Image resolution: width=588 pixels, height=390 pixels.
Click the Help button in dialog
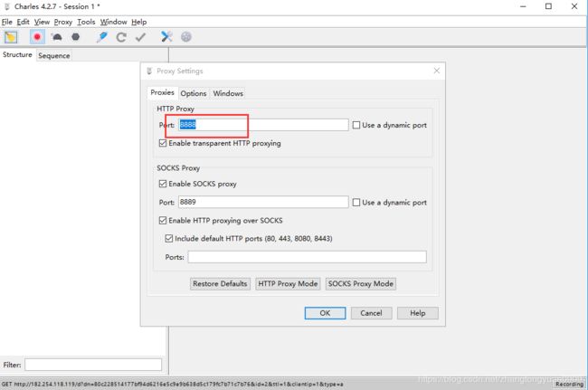click(x=418, y=313)
